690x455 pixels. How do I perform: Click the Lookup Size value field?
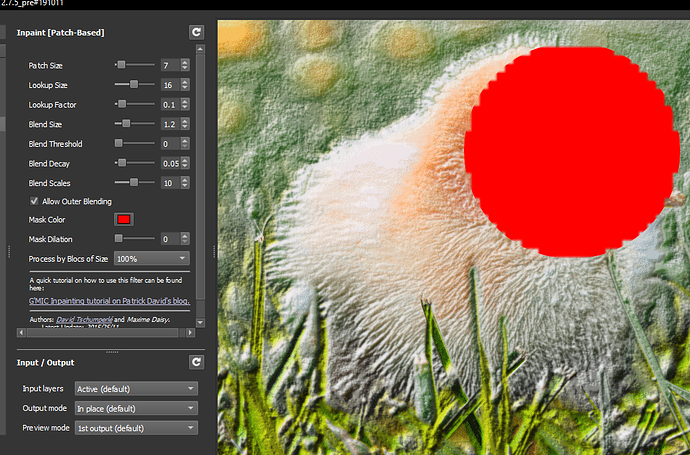point(170,85)
